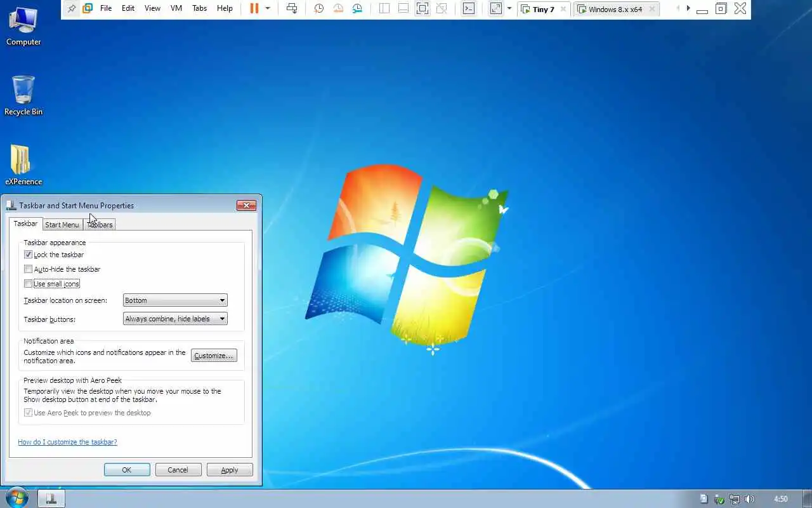Click the safely remove hardware tray icon

coord(719,499)
